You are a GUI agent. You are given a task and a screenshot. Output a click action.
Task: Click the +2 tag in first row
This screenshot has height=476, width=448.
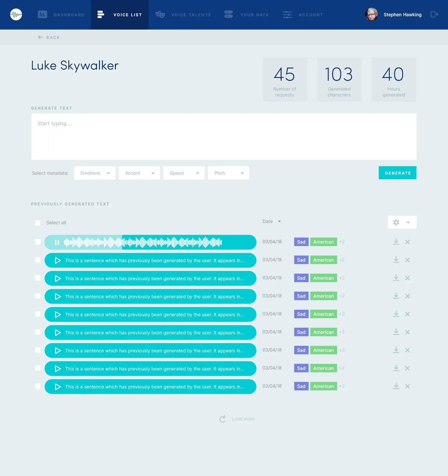342,242
